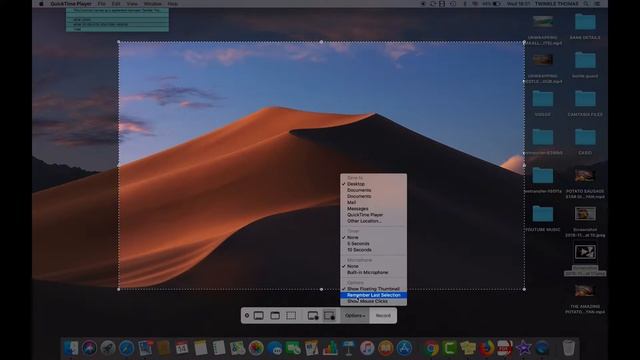Open Firefox from the Dock
The width and height of the screenshot is (640, 360).
pos(487,348)
